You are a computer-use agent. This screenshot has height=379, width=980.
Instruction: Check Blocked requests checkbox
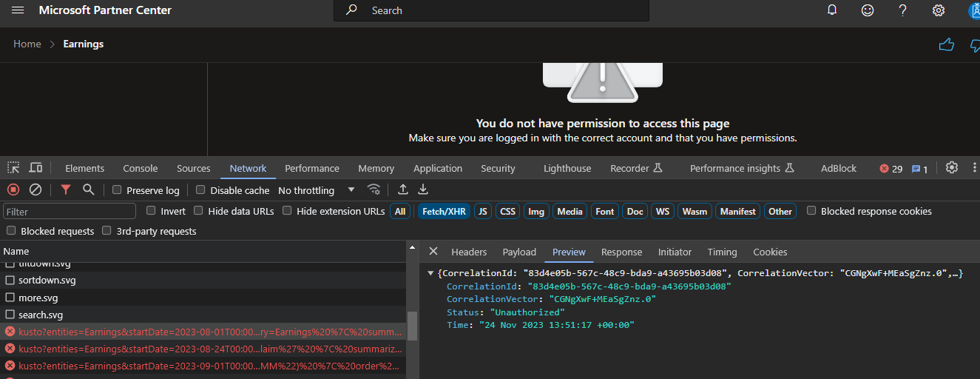[x=11, y=231]
